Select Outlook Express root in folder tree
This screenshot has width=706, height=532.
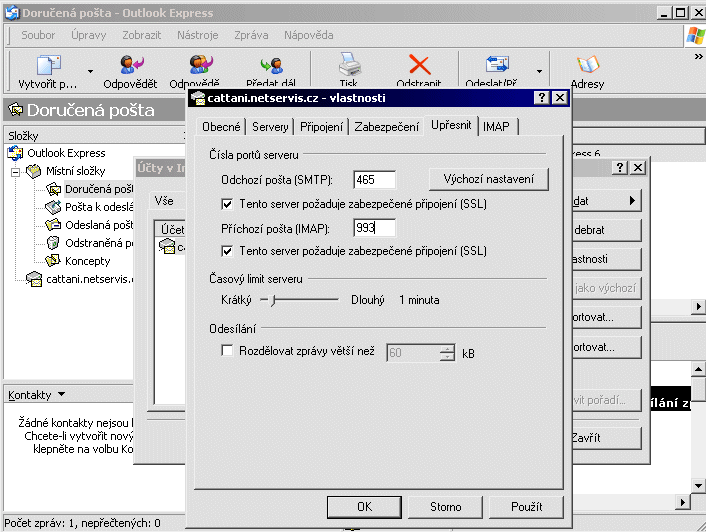(66, 153)
